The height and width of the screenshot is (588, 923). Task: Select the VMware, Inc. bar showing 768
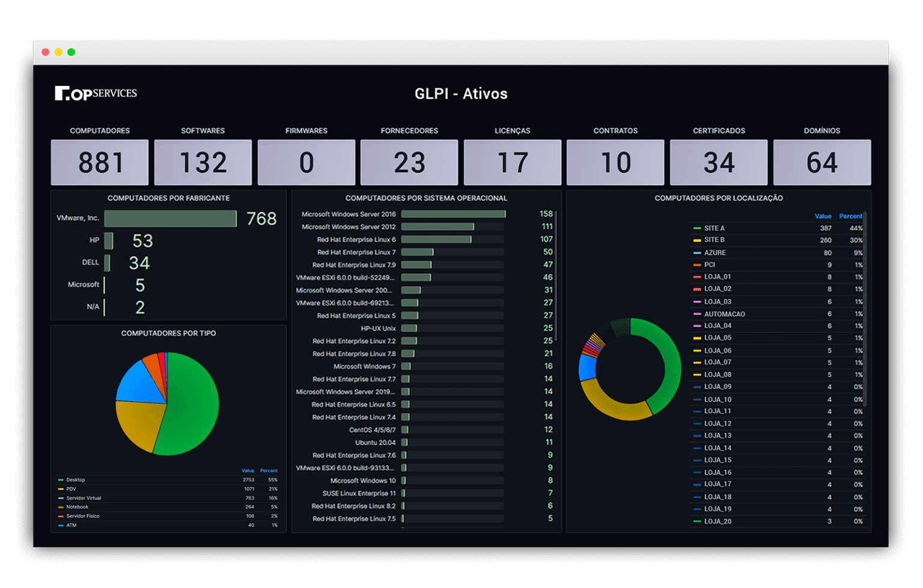click(170, 219)
